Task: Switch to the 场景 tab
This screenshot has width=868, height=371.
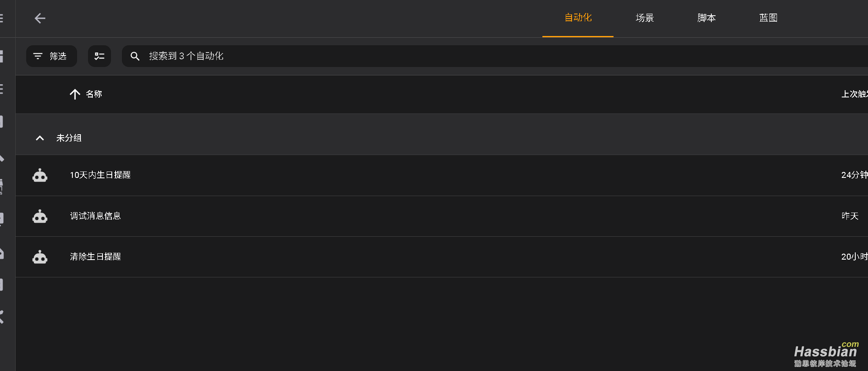Action: click(x=644, y=18)
